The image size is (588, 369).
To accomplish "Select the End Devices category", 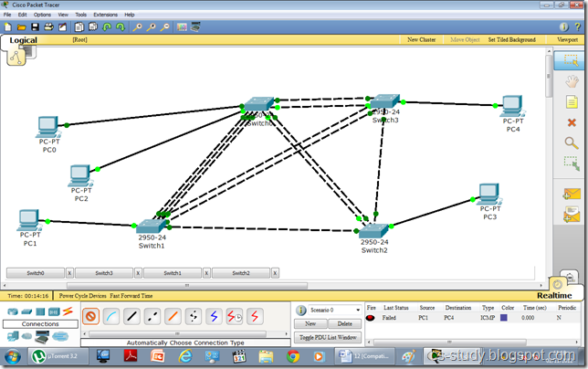I will tap(13, 336).
